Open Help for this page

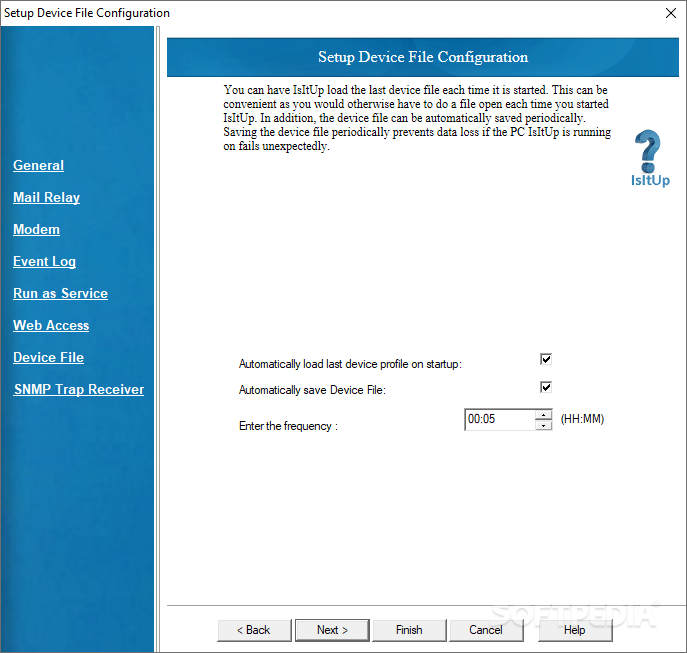click(x=575, y=630)
